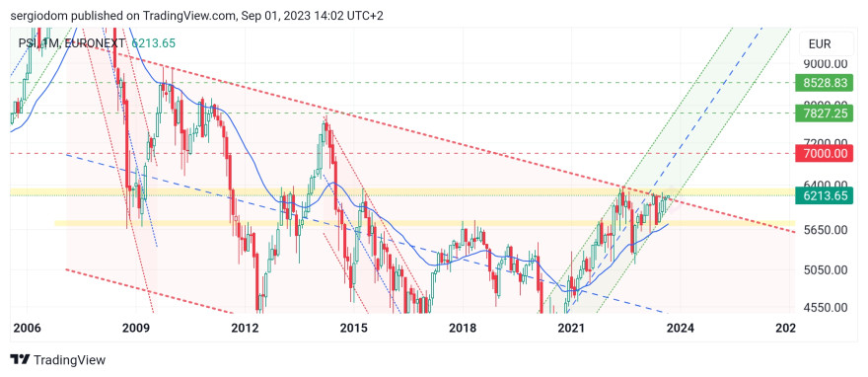The image size is (868, 377).
Task: Click the 2018 time axis label
Action: click(x=463, y=329)
